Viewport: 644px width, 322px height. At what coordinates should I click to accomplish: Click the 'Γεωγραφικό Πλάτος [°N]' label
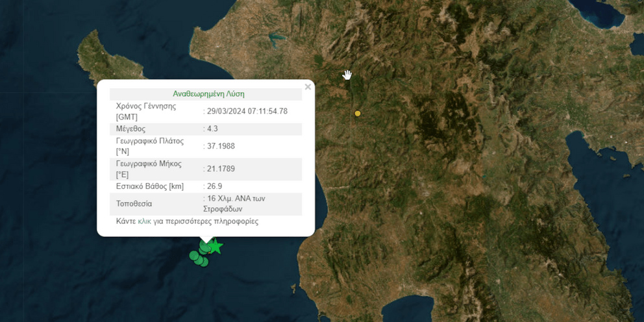click(150, 147)
